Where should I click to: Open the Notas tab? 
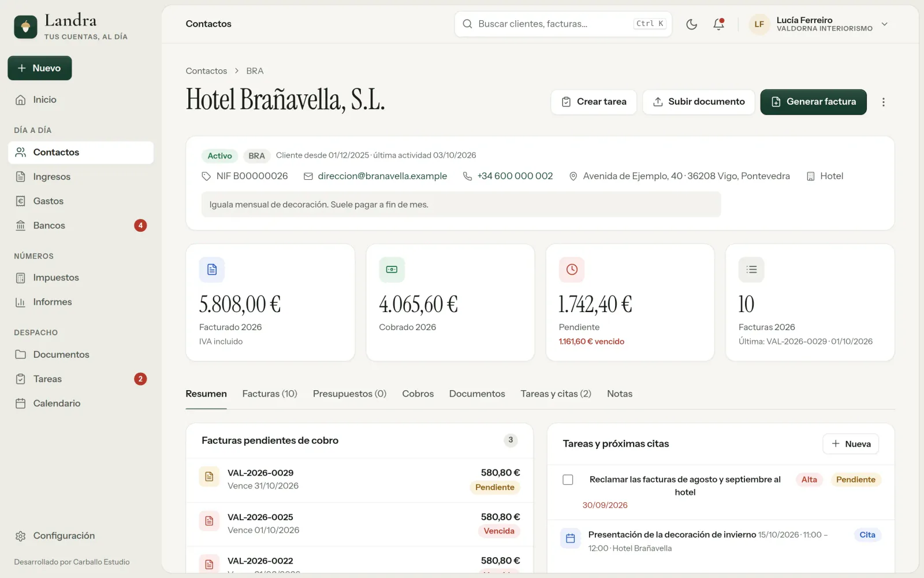click(620, 394)
